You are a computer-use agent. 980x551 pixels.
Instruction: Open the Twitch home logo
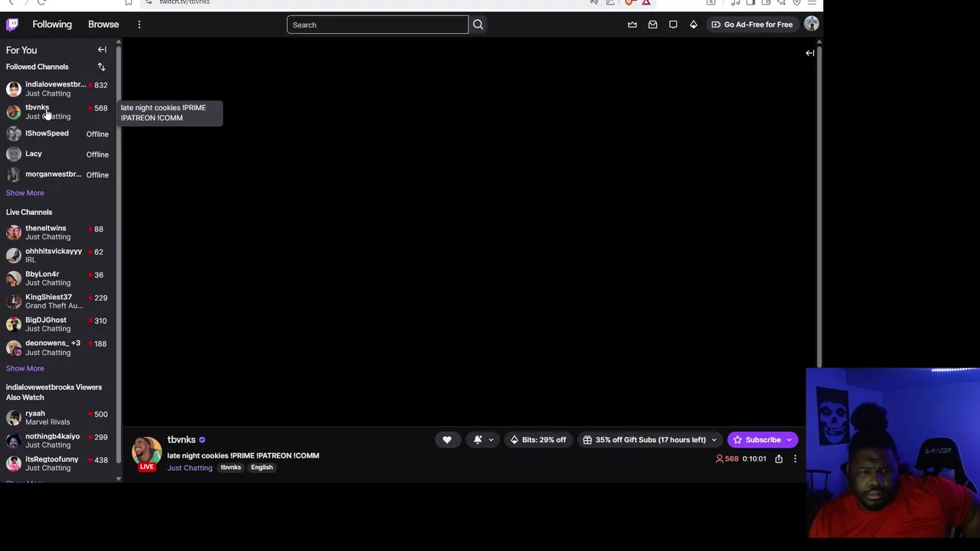12,24
